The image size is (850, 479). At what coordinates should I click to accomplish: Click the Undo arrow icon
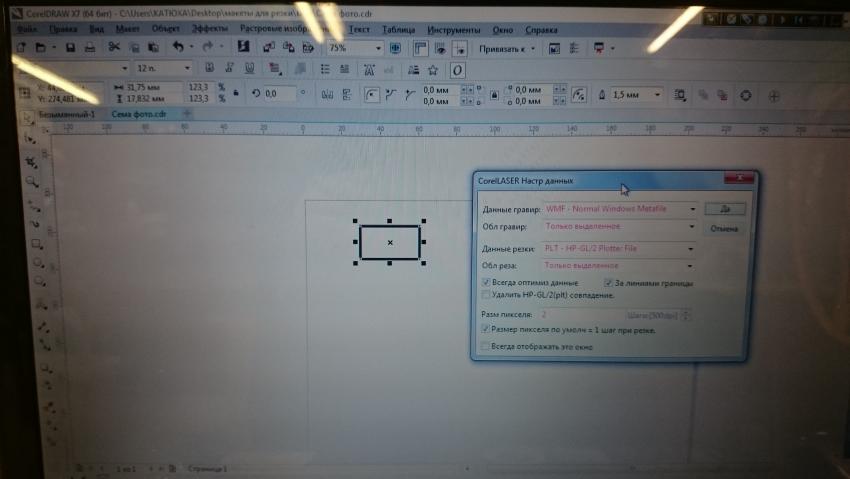(178, 47)
